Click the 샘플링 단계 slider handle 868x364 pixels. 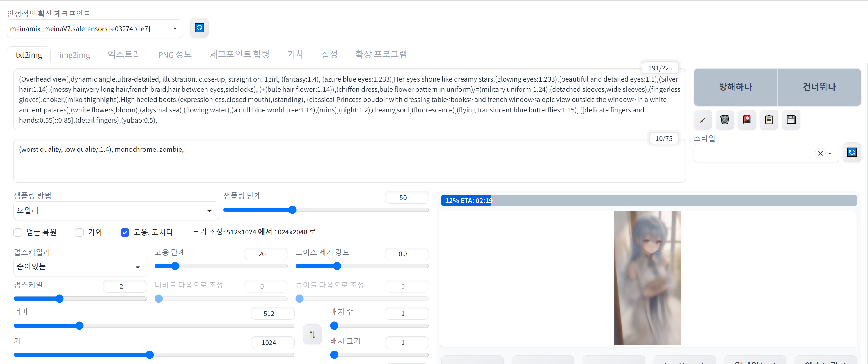click(x=292, y=210)
